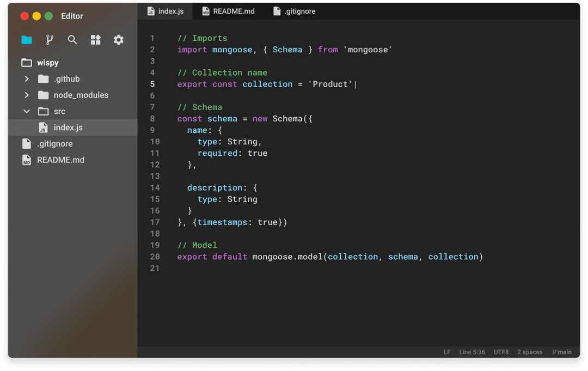The width and height of the screenshot is (588, 371).
Task: Expand the .github folder
Action: coord(26,78)
